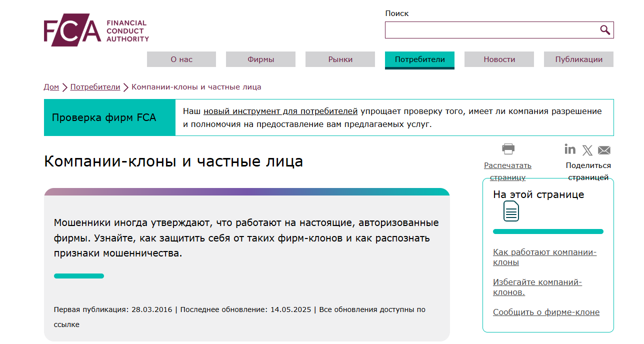
Task: Jump to Как работают компании-клоны
Action: pos(544,257)
